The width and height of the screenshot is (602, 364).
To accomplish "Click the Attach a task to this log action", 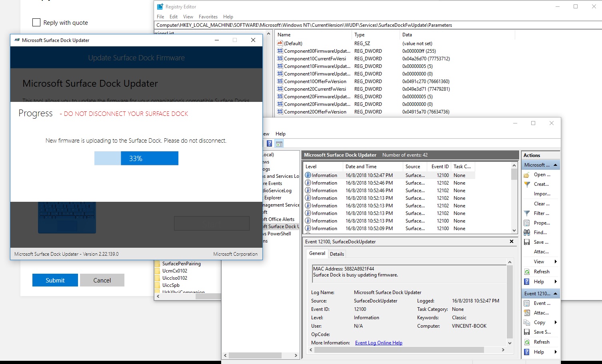I will pyautogui.click(x=541, y=252).
